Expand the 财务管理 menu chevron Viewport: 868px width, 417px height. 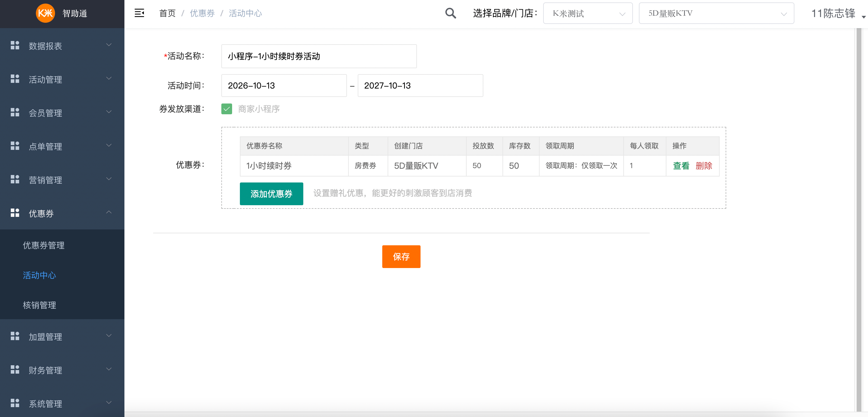(109, 369)
